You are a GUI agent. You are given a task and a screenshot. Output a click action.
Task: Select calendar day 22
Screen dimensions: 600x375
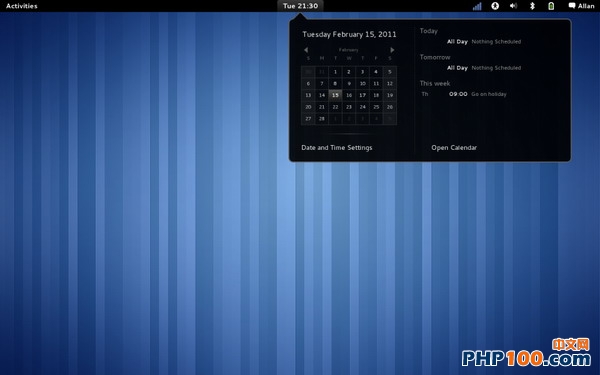click(x=335, y=107)
